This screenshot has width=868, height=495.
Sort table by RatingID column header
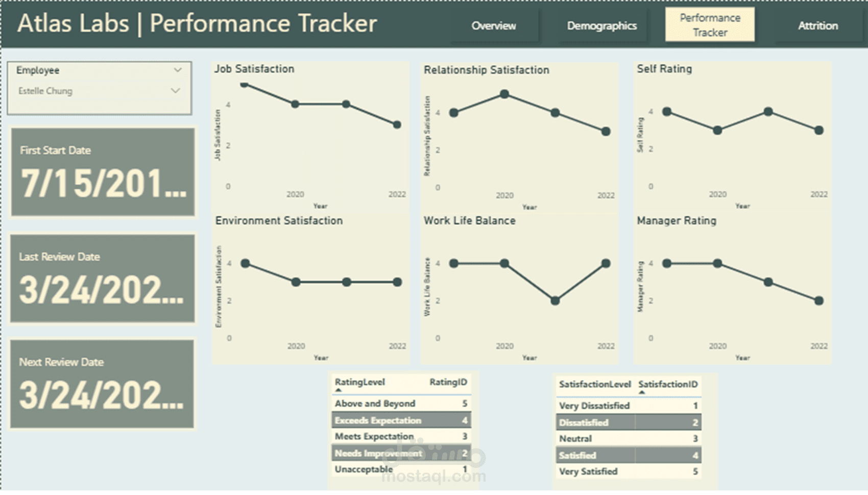click(448, 382)
